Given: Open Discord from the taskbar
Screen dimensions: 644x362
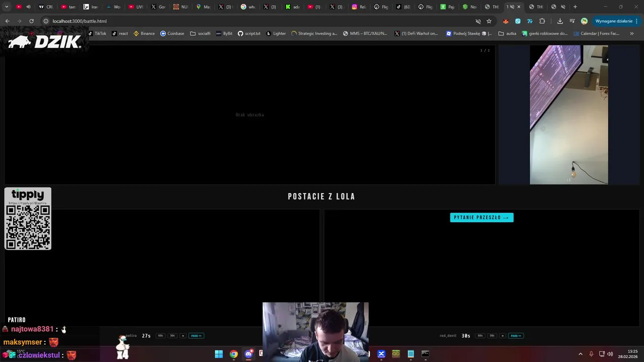Looking at the screenshot, I should [x=249, y=354].
